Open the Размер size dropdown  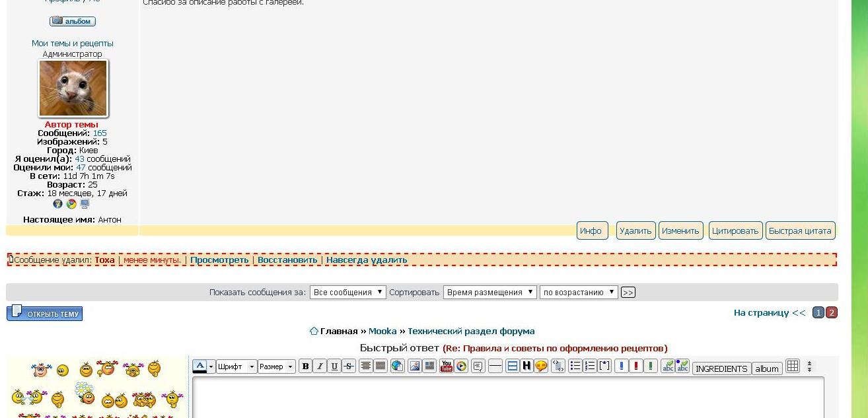pyautogui.click(x=276, y=367)
